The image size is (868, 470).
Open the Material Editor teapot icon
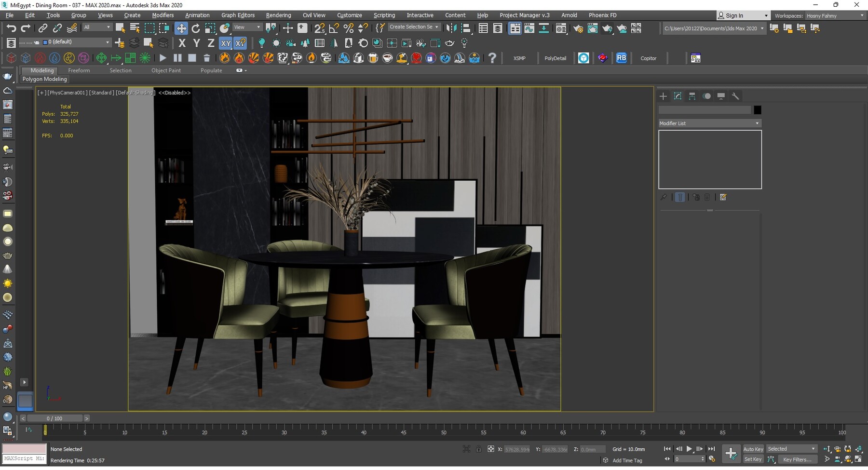pyautogui.click(x=561, y=28)
